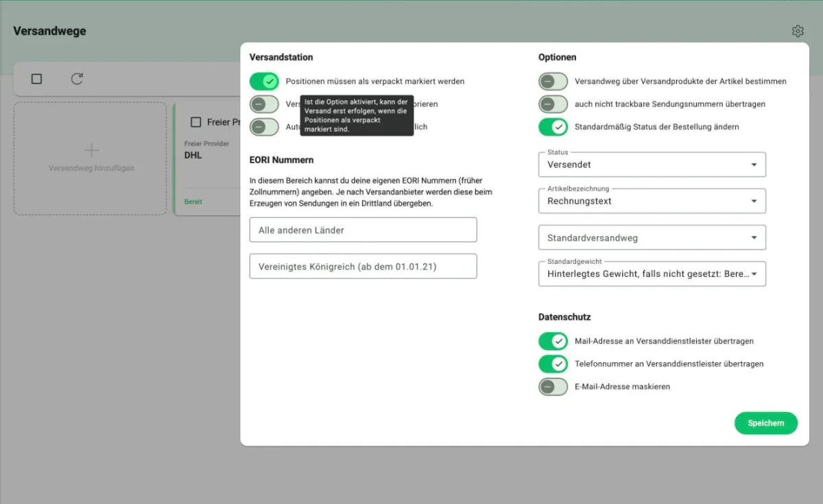
Task: Click the 'Alle anderen Länder' EORI field
Action: click(x=363, y=230)
